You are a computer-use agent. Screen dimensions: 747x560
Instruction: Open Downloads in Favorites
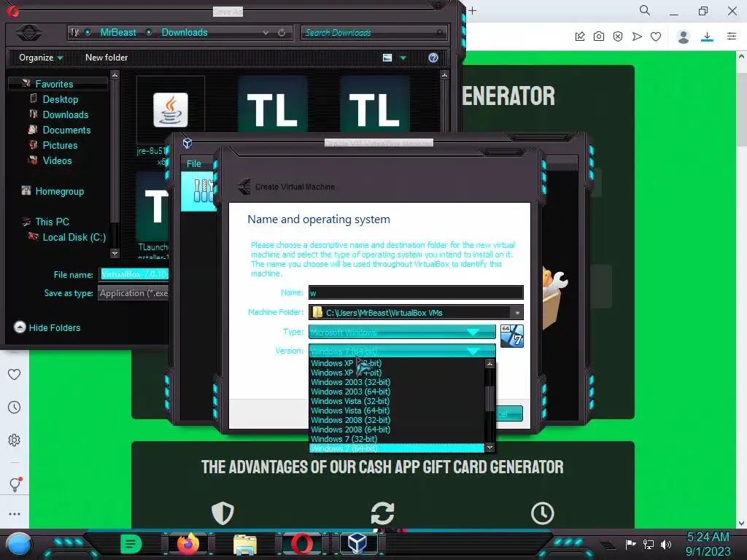(x=65, y=114)
